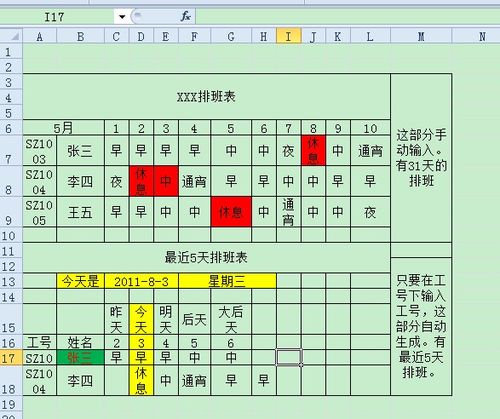Image resolution: width=500 pixels, height=419 pixels.
Task: Click the Insert Function fx icon
Action: pyautogui.click(x=186, y=16)
